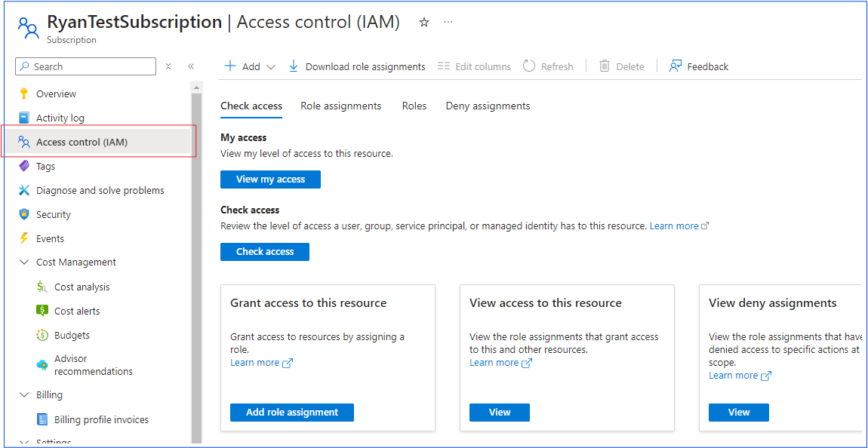This screenshot has height=448, width=868.
Task: Click the Access control (IAM) people icon
Action: coord(24,142)
